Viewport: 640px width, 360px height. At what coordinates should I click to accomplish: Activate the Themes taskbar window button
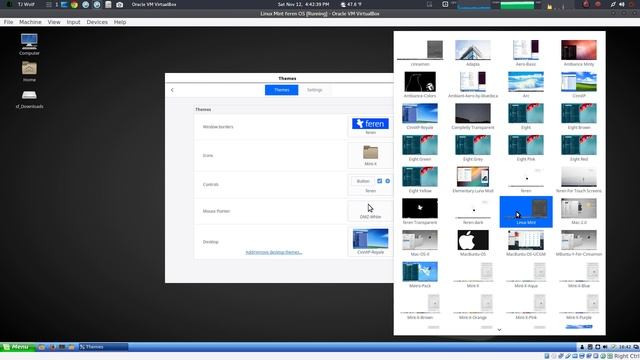click(103, 347)
